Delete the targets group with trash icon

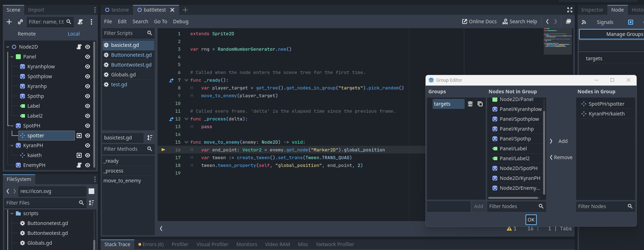coord(470,104)
